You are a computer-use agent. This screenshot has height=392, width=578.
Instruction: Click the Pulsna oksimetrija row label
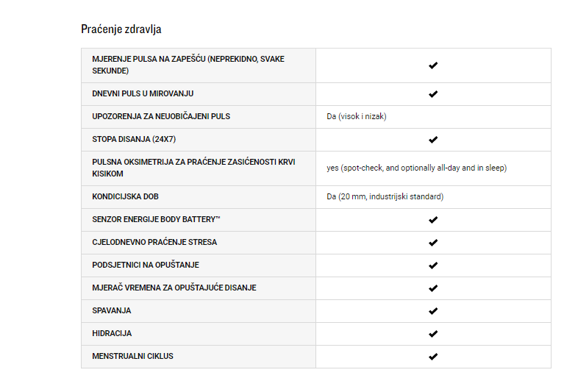coord(193,168)
